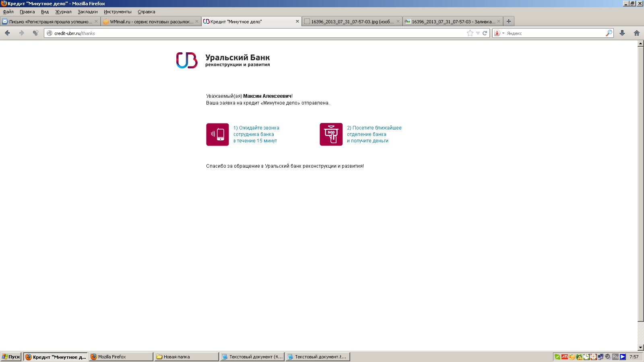Screen dimensions: 644x362
Task: Activate Кредит "Минутное д..." taskbar button
Action: click(56, 357)
